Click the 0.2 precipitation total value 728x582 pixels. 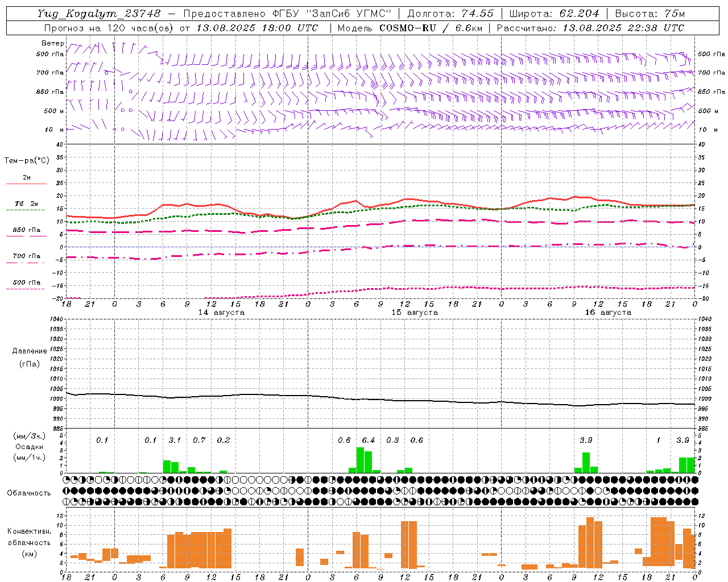(x=224, y=440)
